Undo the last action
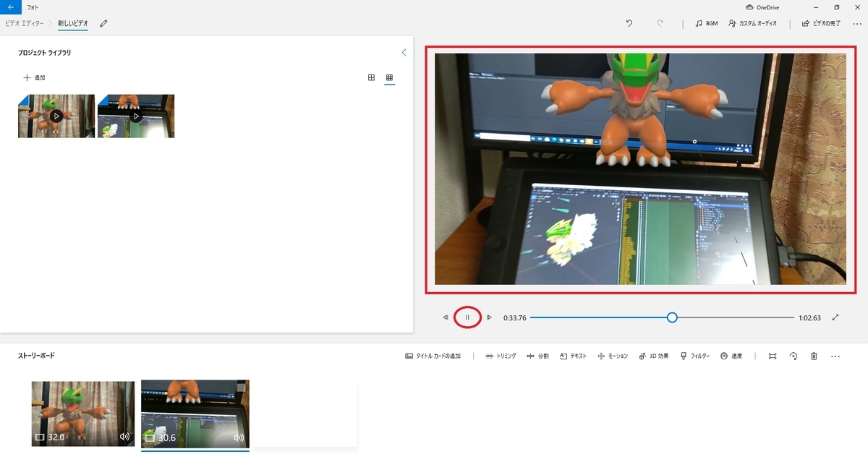Screen dimensions: 868x470 [x=629, y=23]
